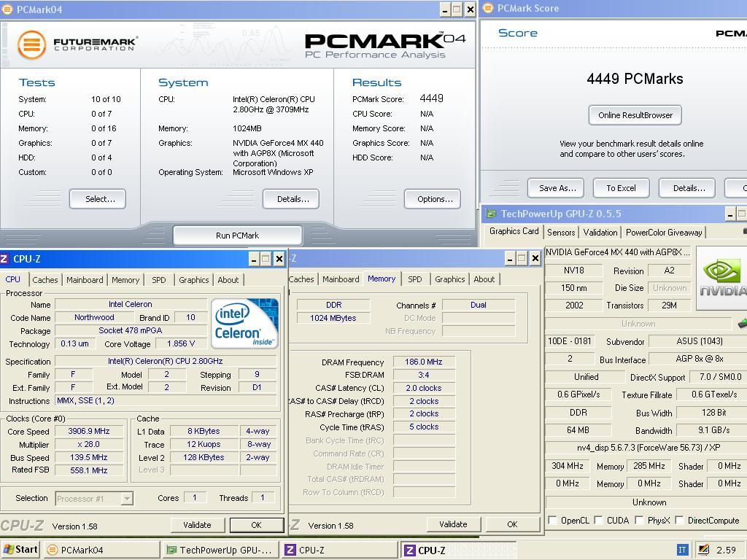Select the CPU tab in left CPU-Z
Viewport: 747px width, 560px height.
point(13,279)
